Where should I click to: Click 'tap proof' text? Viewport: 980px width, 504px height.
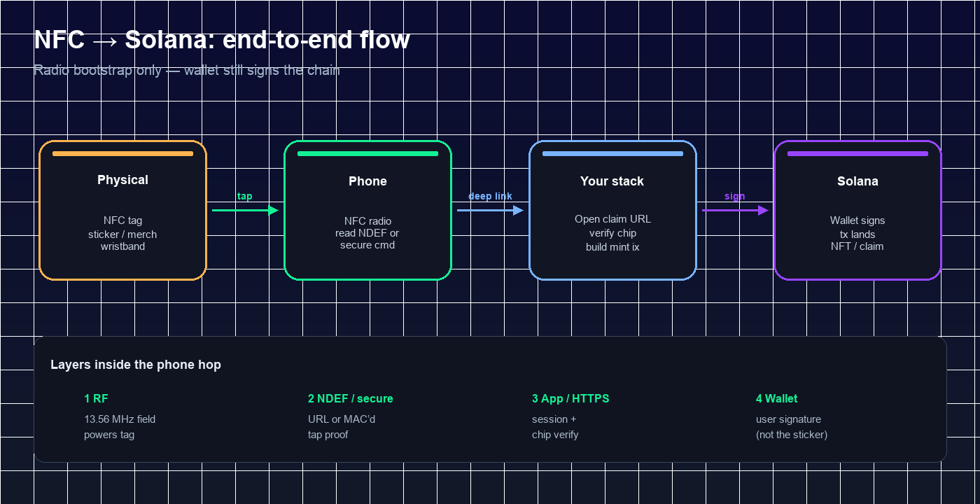click(328, 435)
